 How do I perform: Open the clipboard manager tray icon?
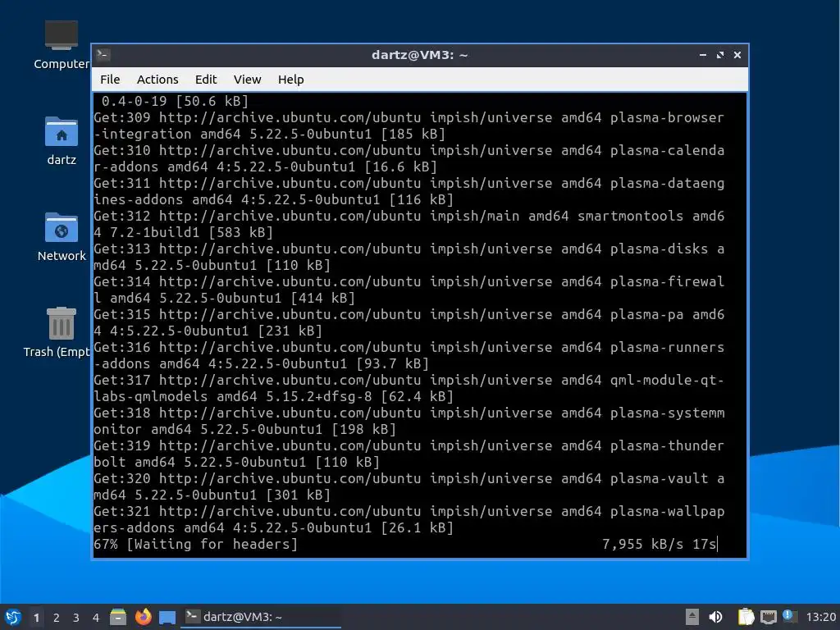pyautogui.click(x=746, y=617)
